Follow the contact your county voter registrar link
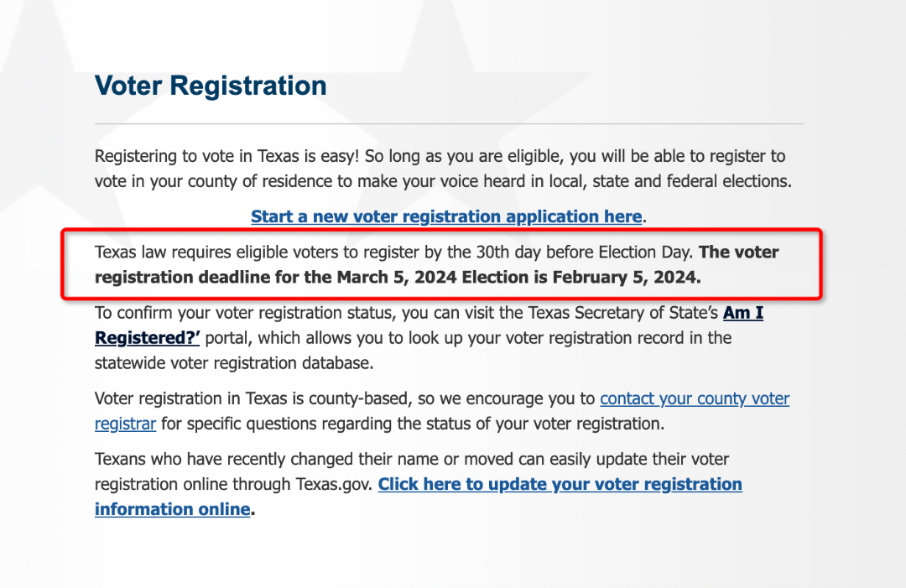This screenshot has height=588, width=906. 695,399
